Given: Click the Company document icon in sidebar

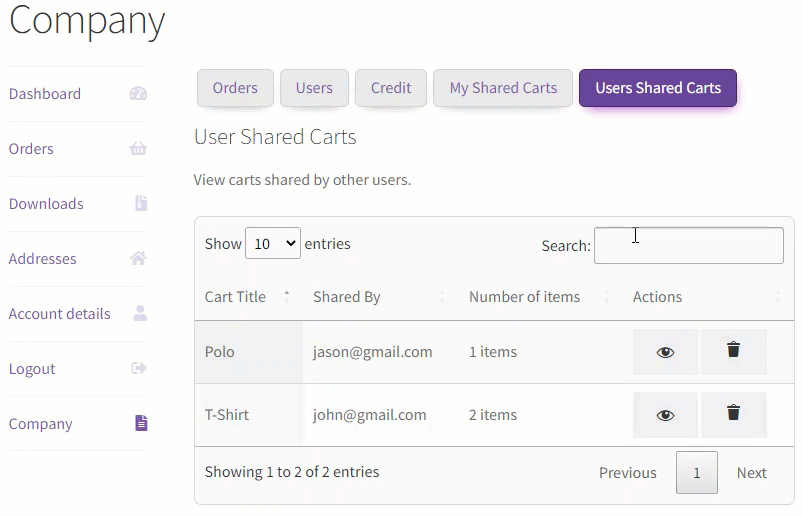Looking at the screenshot, I should tap(141, 423).
